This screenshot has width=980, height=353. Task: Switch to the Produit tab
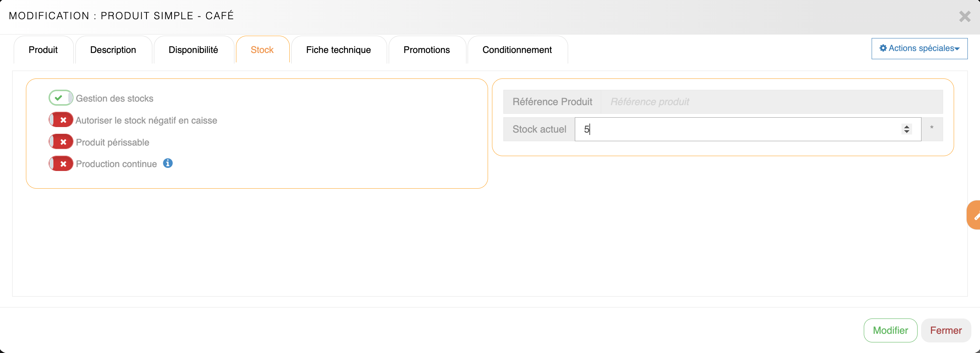[43, 50]
